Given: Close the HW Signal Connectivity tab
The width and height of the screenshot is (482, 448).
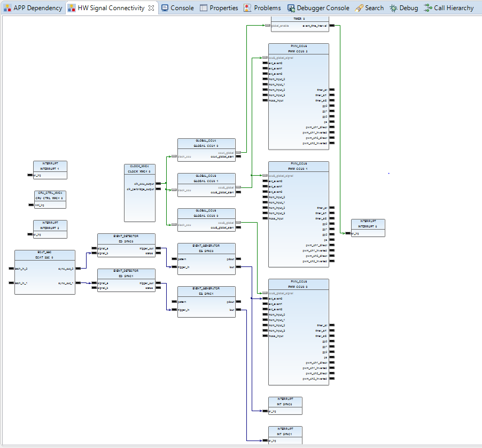Looking at the screenshot, I should (151, 8).
